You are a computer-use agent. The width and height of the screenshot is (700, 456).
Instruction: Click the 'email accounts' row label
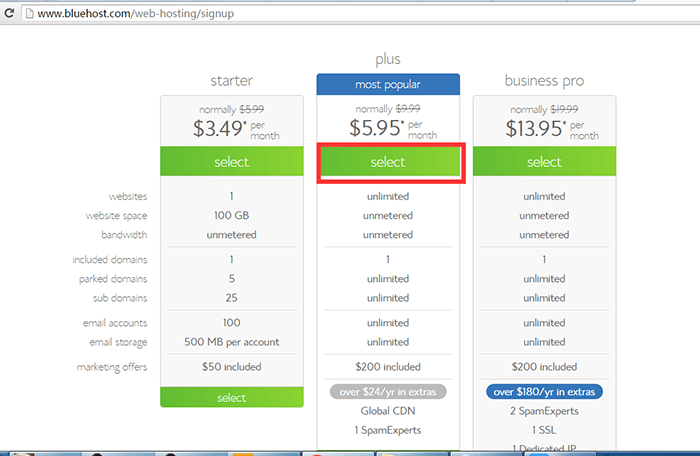(115, 323)
